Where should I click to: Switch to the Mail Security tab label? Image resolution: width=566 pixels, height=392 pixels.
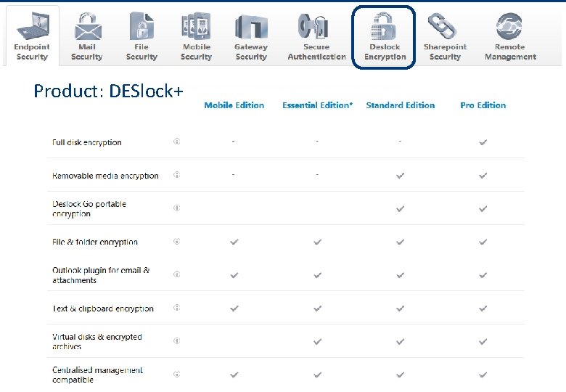86,52
